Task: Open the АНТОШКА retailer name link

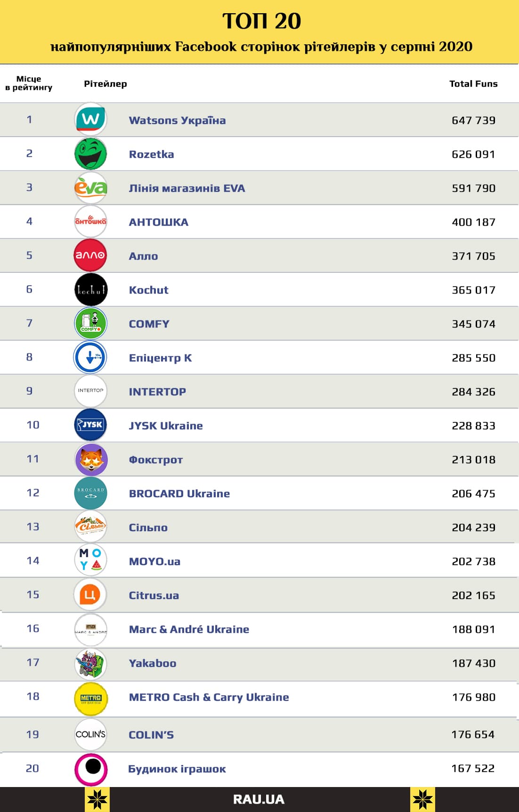Action: click(x=158, y=222)
